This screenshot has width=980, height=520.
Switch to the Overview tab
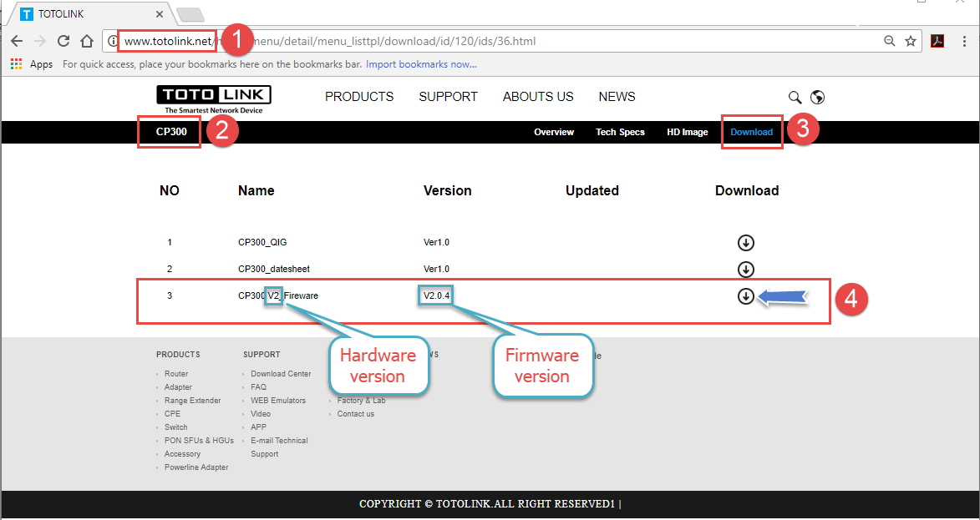[554, 132]
